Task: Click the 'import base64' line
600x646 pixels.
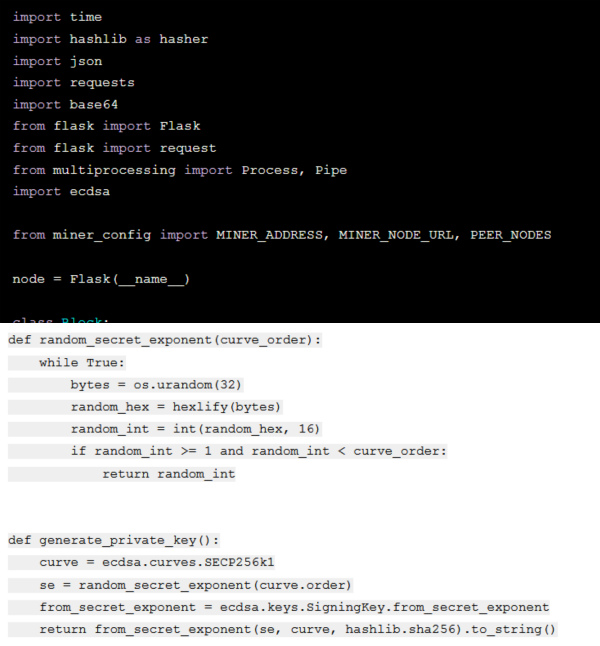Action: pyautogui.click(x=66, y=105)
